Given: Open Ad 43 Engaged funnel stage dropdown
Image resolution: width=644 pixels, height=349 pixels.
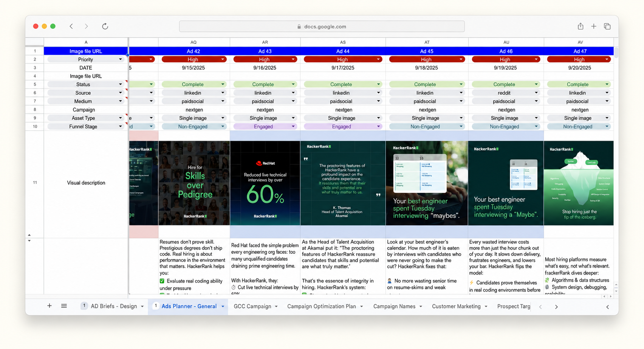Looking at the screenshot, I should pyautogui.click(x=293, y=127).
